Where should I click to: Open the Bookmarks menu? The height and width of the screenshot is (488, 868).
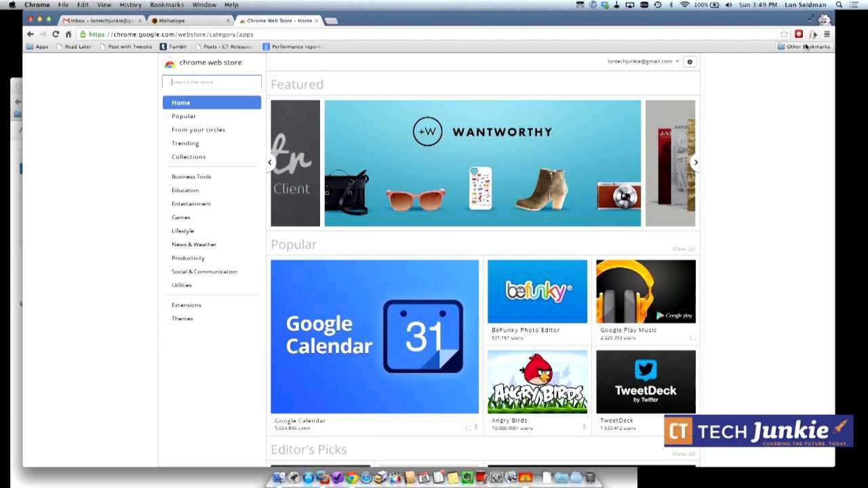[x=167, y=5]
